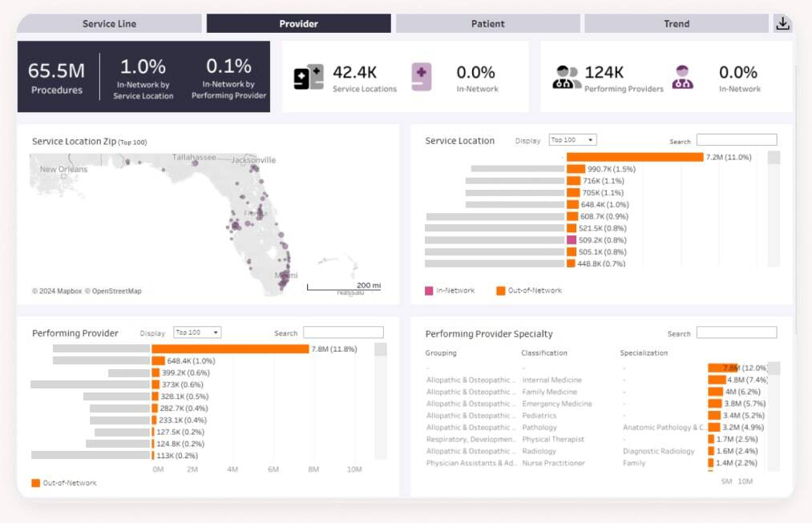Viewport: 812px width, 523px height.
Task: Open Service Location Display Top 100 dropdown
Action: point(572,139)
